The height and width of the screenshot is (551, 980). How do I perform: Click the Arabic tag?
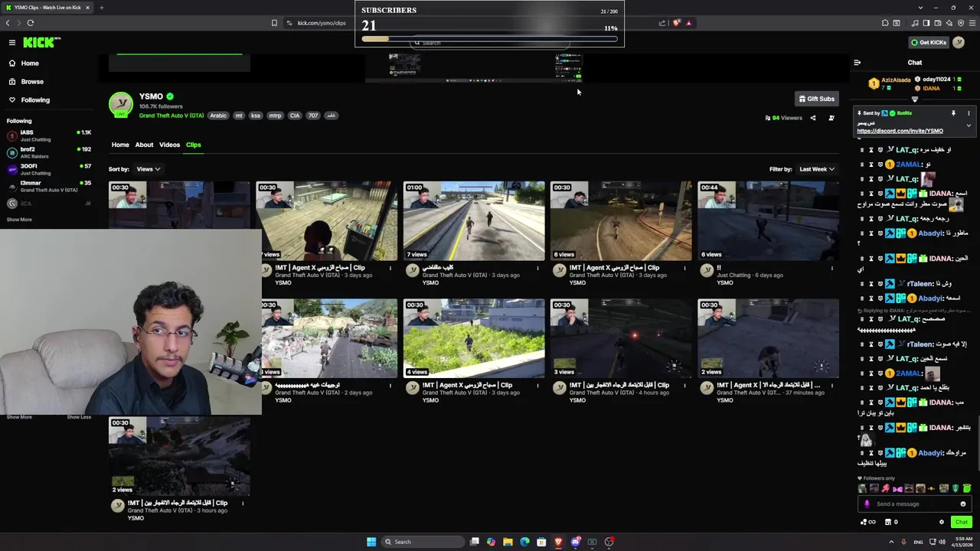pos(218,116)
